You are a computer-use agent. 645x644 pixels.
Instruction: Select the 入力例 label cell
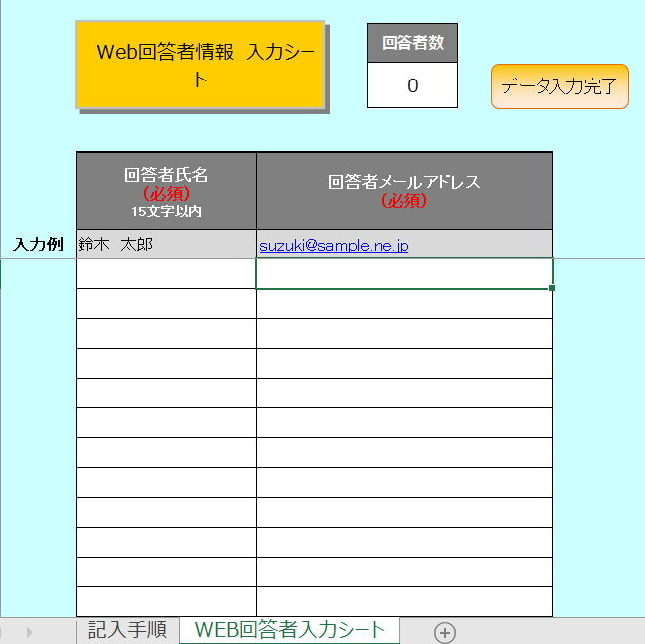click(38, 244)
